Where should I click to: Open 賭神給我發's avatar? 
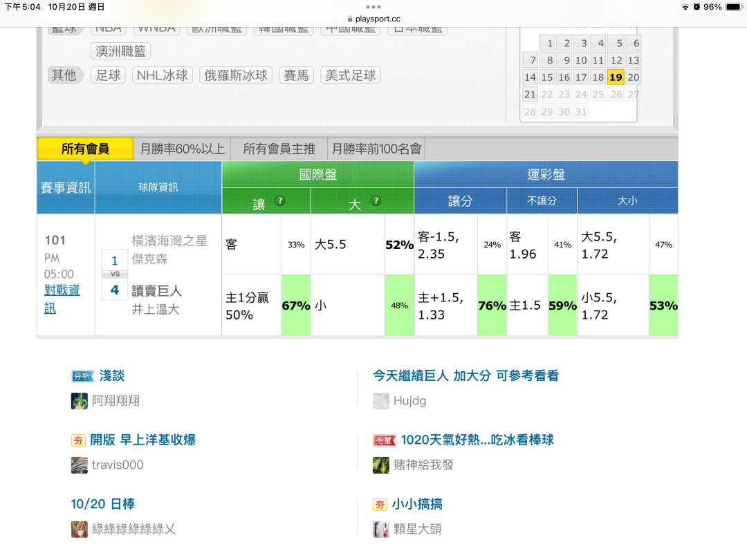(380, 465)
